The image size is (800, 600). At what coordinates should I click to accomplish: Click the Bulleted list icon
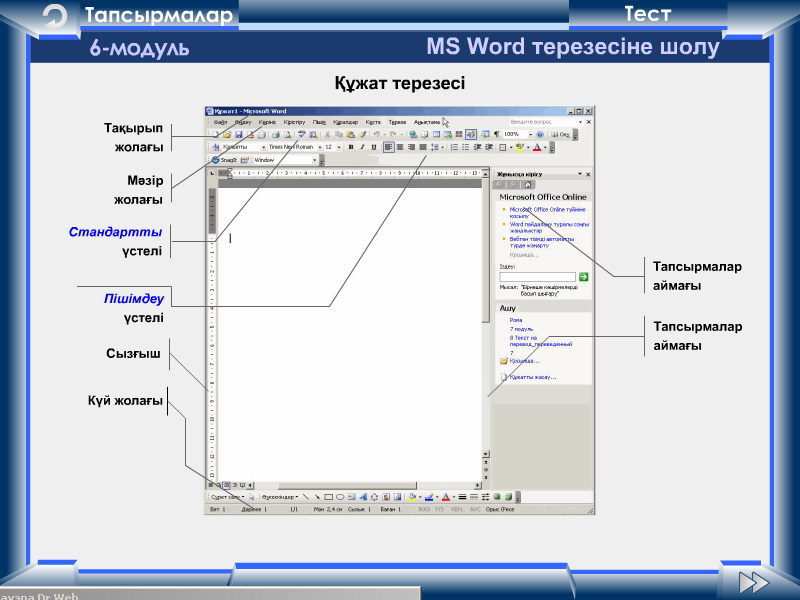coord(465,147)
